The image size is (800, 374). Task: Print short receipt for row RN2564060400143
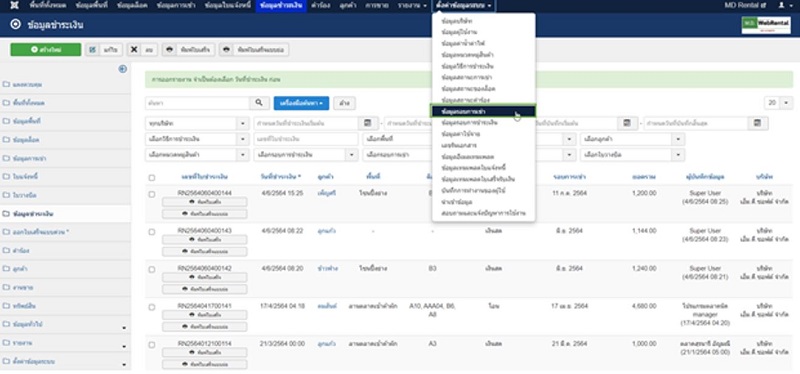205,252
